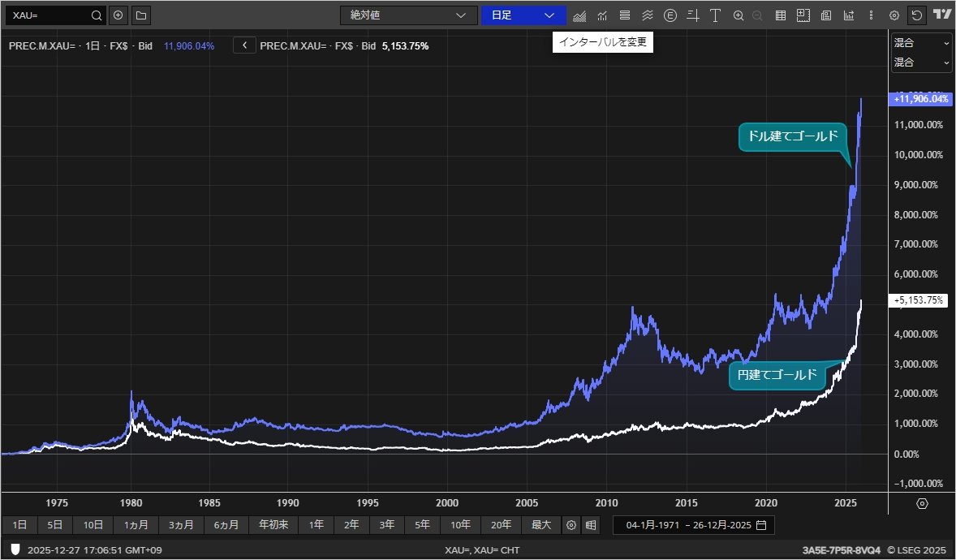Select the area chart type icon
Viewport: 956px width, 560px height.
579,15
